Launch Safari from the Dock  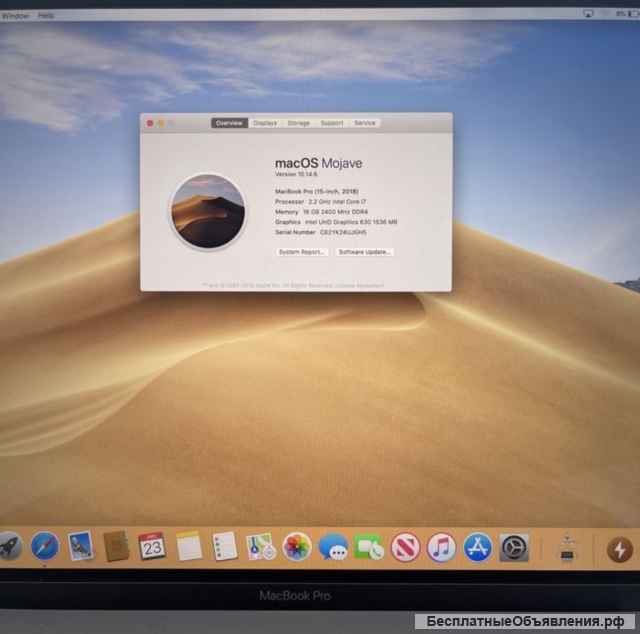coord(45,546)
